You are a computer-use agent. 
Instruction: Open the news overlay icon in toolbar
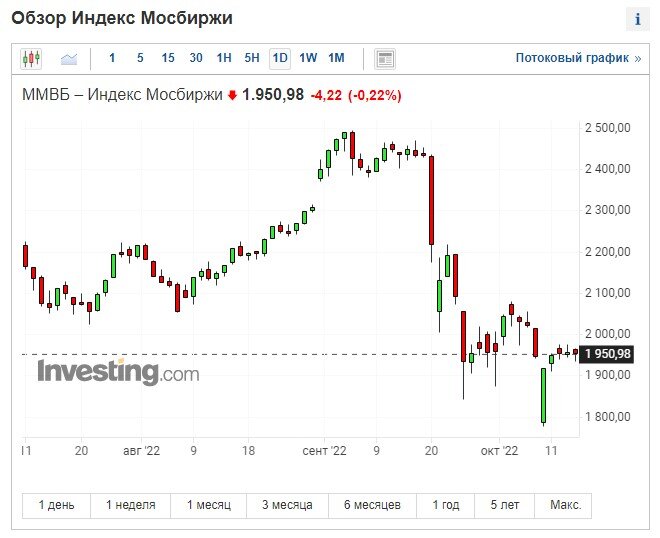pos(385,59)
